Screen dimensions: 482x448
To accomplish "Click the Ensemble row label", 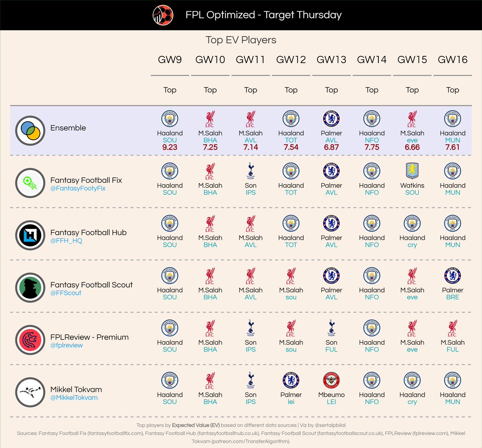I will coord(68,128).
